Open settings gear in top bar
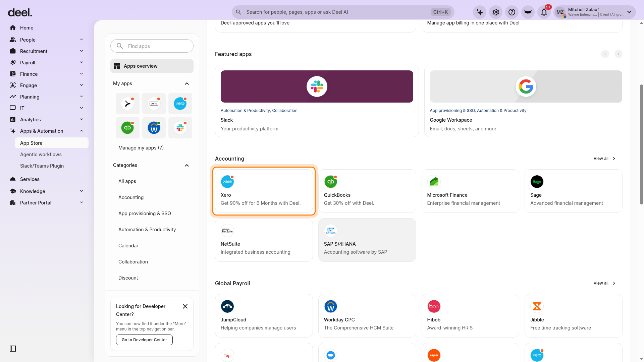 click(496, 12)
